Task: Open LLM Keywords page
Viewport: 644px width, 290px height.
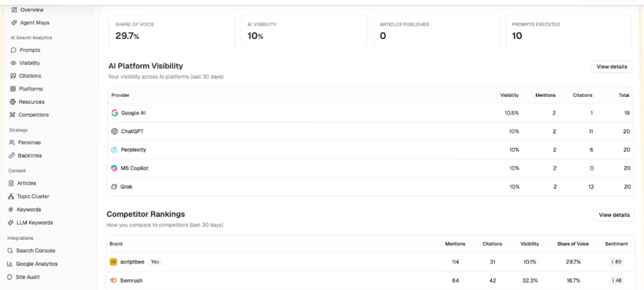Action: pos(34,222)
